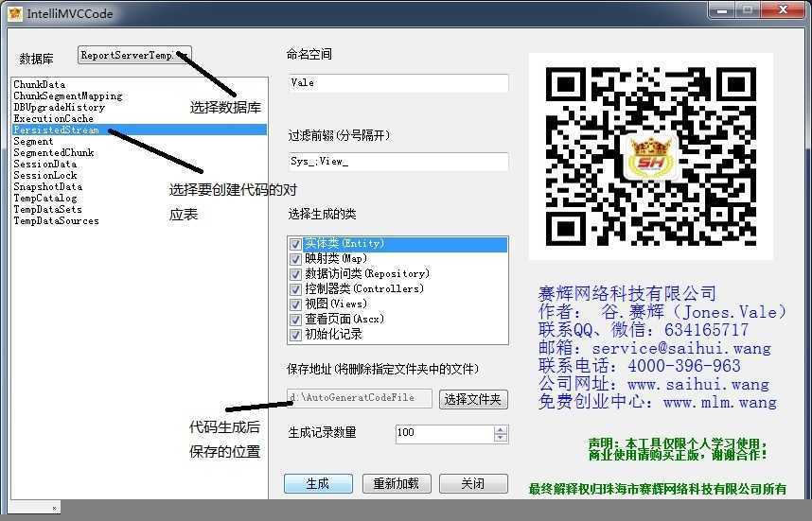The width and height of the screenshot is (812, 521).
Task: Increase record count with the up arrow
Action: pyautogui.click(x=501, y=429)
